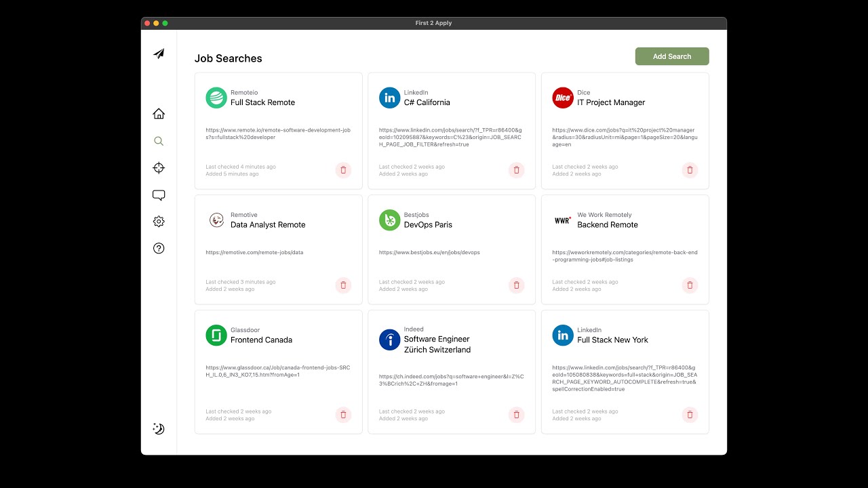Screen dimensions: 868x488
Task: Click the "Job Searches" page heading
Action: click(229, 58)
